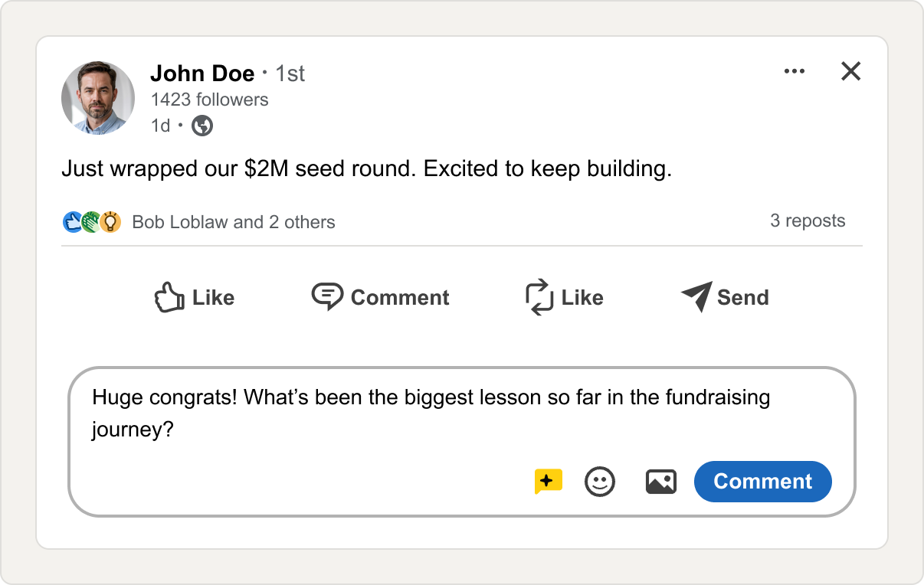Image resolution: width=924 pixels, height=585 pixels.
Task: Click the globe public visibility icon
Action: (202, 126)
